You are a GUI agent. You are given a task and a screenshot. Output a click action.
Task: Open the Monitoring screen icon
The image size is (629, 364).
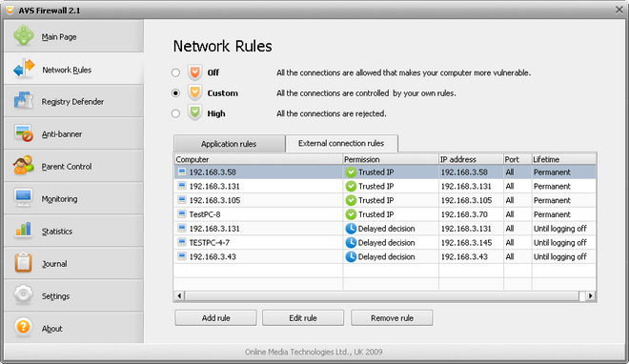click(23, 198)
